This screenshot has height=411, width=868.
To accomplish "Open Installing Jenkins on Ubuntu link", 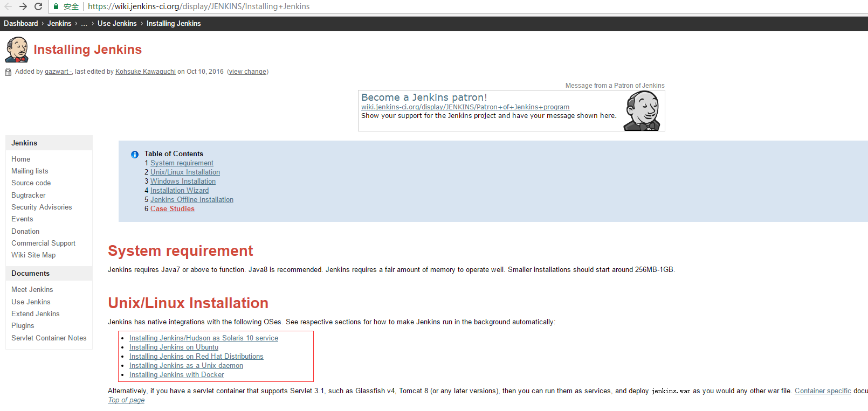I will (x=174, y=347).
